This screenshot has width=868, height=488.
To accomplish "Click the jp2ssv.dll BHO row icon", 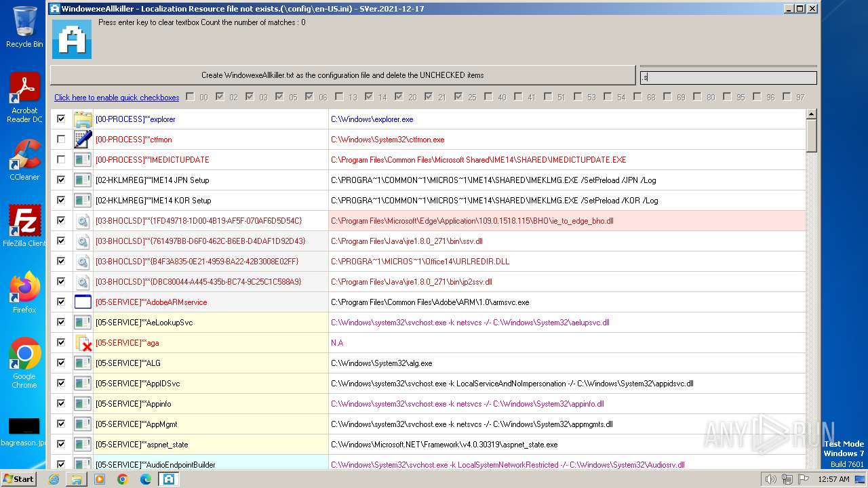I will tap(83, 282).
